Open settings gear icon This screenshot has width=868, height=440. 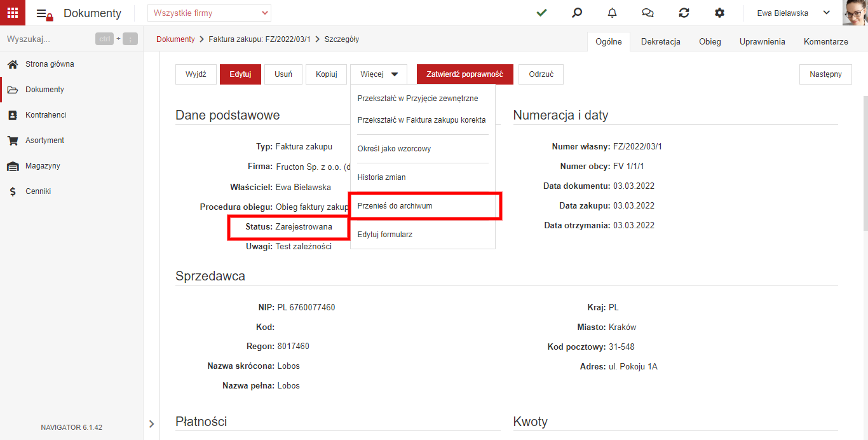click(719, 13)
